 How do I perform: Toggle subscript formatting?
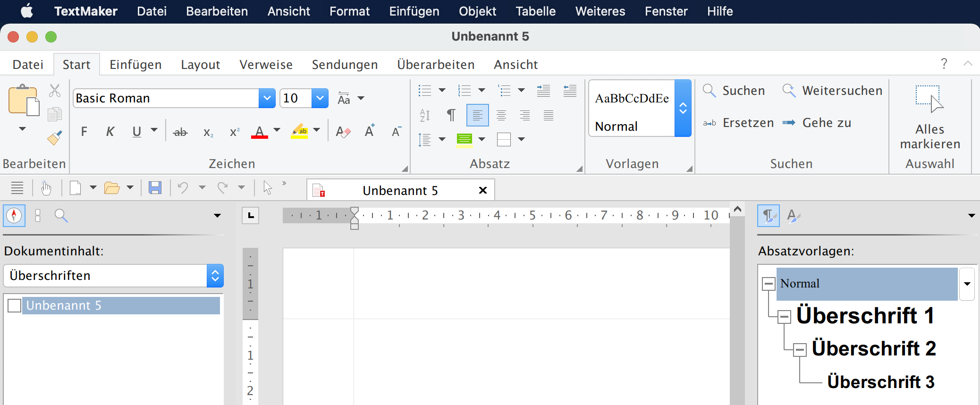[x=208, y=133]
